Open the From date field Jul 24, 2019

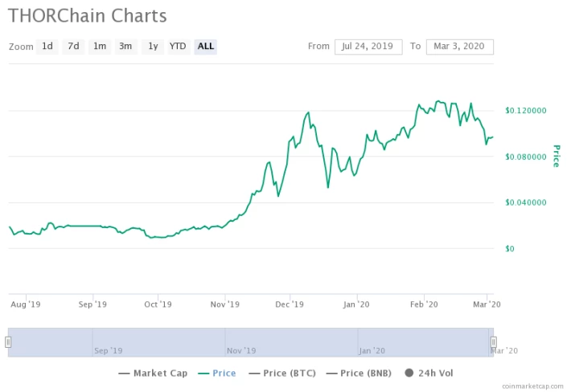click(x=368, y=47)
